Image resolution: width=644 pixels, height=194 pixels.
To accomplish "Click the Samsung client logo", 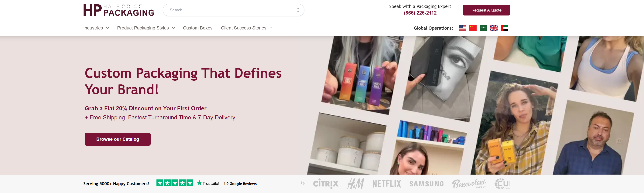I will tap(426, 184).
